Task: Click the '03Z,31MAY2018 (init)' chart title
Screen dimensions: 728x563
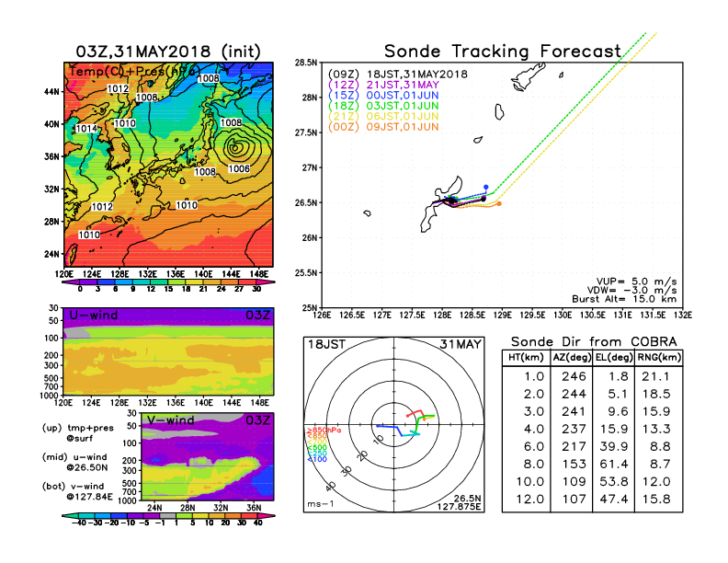Action: pyautogui.click(x=168, y=52)
